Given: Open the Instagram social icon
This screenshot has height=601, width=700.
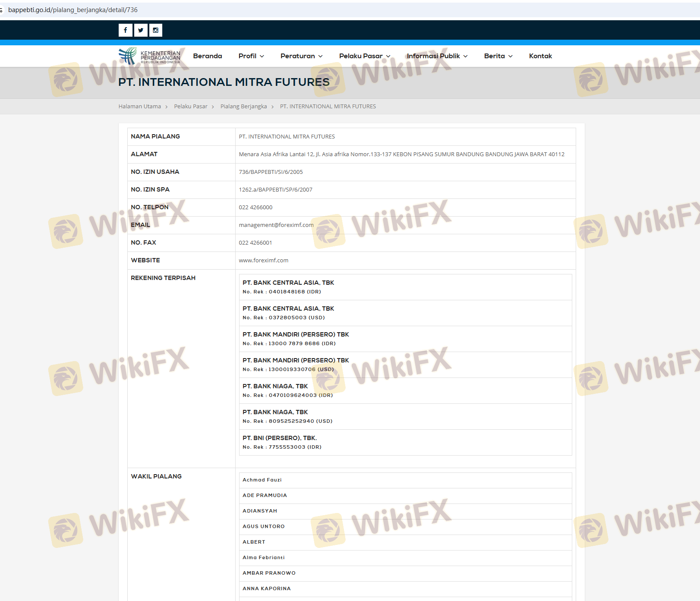Looking at the screenshot, I should tap(156, 30).
